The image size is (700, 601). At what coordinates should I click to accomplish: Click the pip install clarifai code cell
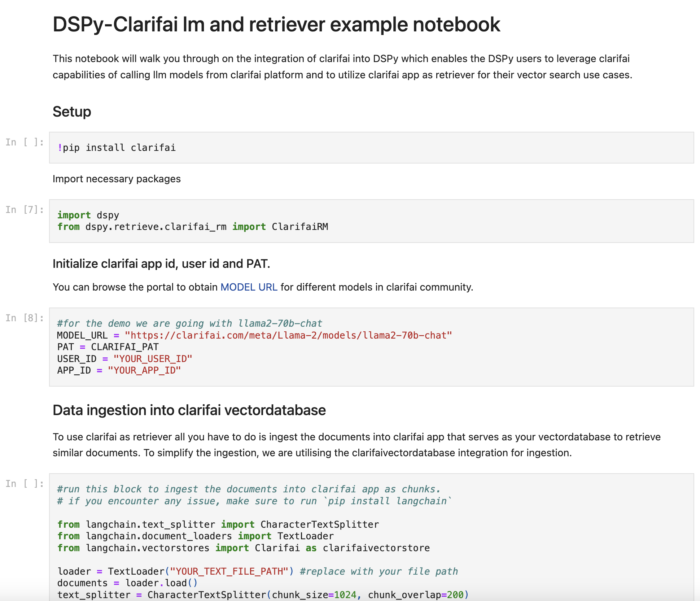[371, 148]
